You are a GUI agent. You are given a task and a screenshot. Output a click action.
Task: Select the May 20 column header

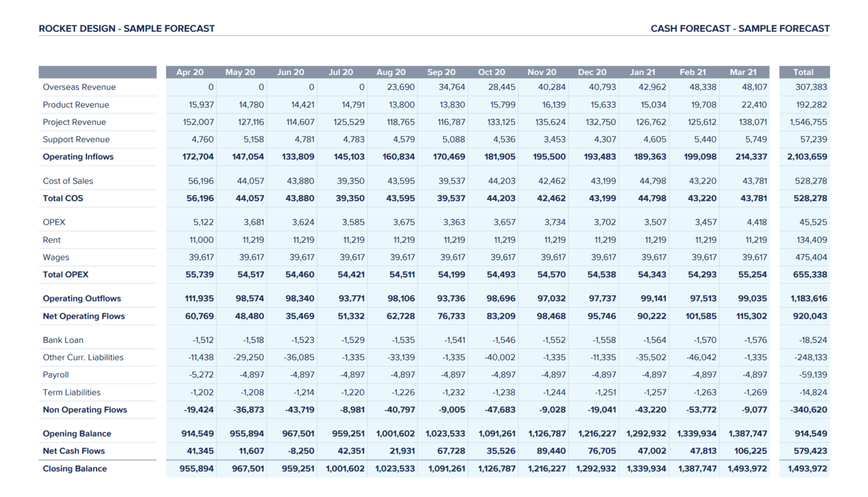(x=241, y=72)
